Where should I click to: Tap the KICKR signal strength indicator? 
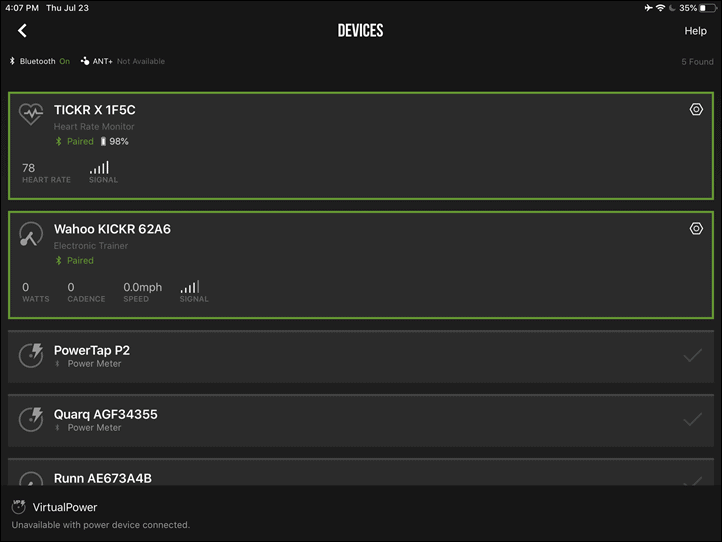pyautogui.click(x=190, y=286)
